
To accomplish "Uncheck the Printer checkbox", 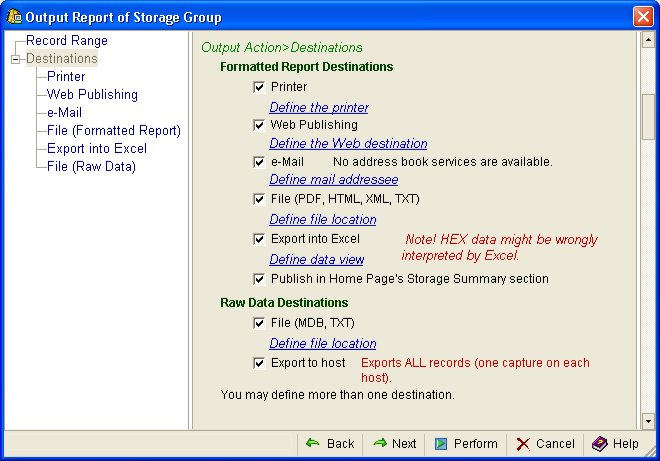I will [x=259, y=87].
